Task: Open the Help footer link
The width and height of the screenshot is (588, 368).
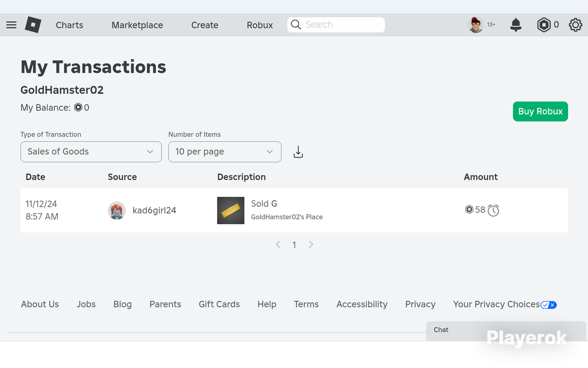Action: (267, 304)
